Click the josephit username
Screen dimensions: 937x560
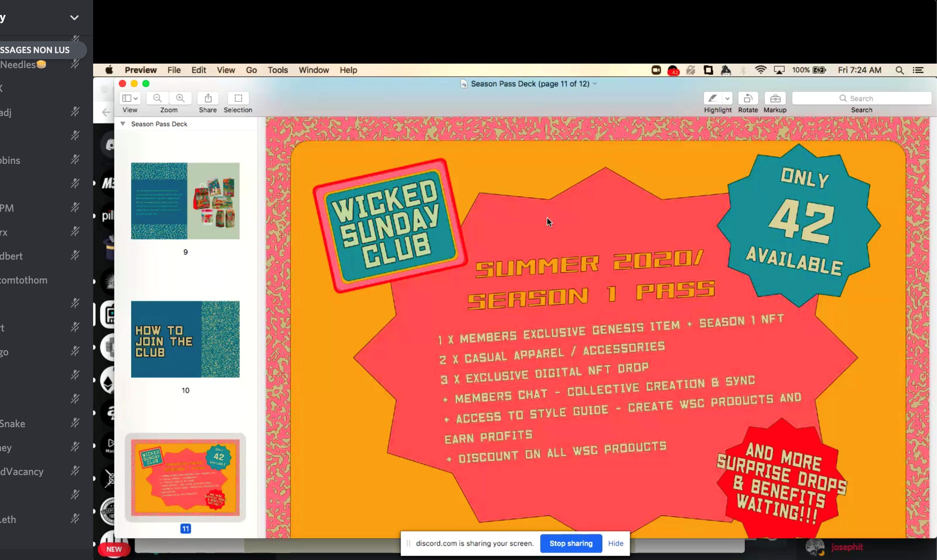(x=847, y=547)
